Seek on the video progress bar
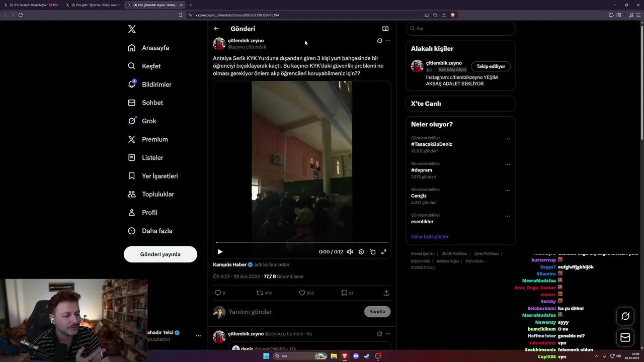 pos(302,242)
